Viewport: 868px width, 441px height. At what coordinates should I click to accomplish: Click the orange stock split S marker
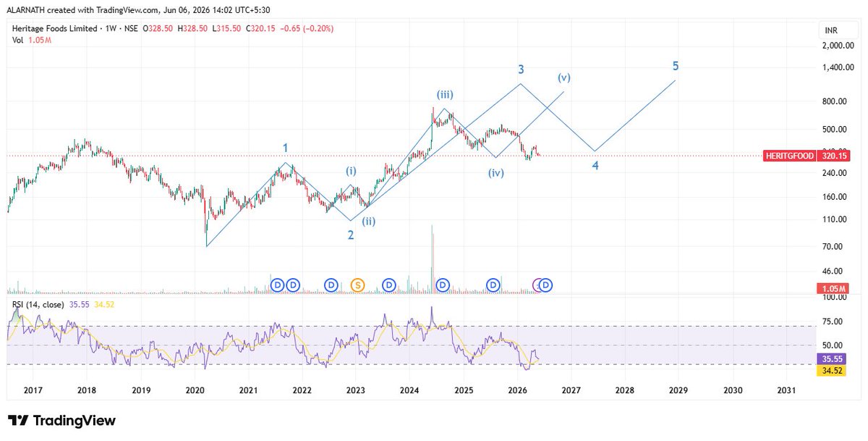coord(357,285)
